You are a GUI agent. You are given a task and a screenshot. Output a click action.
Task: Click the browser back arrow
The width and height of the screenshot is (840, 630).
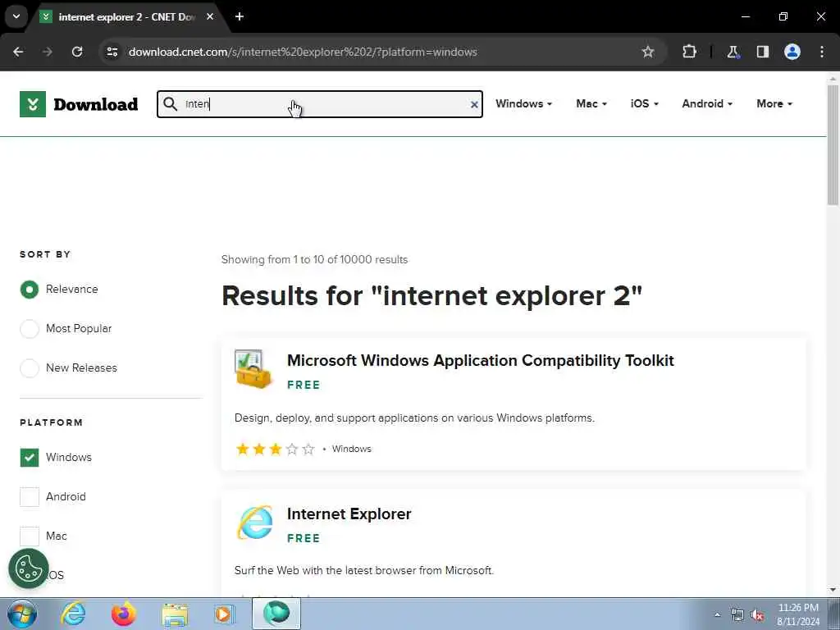(18, 52)
